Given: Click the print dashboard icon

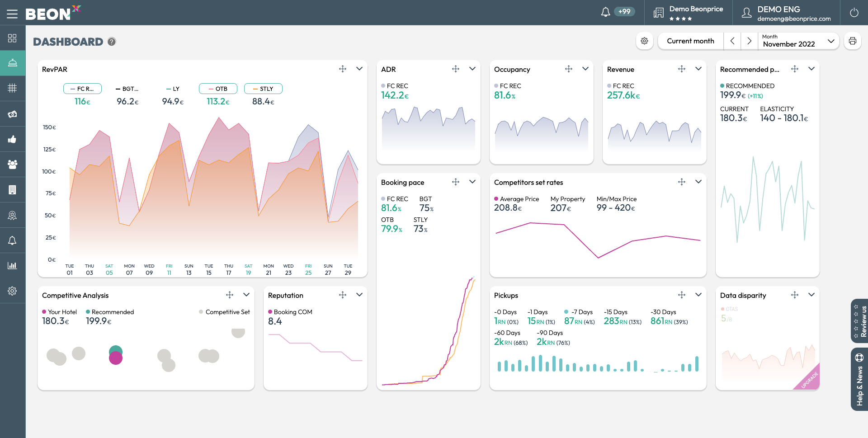Looking at the screenshot, I should click(853, 41).
